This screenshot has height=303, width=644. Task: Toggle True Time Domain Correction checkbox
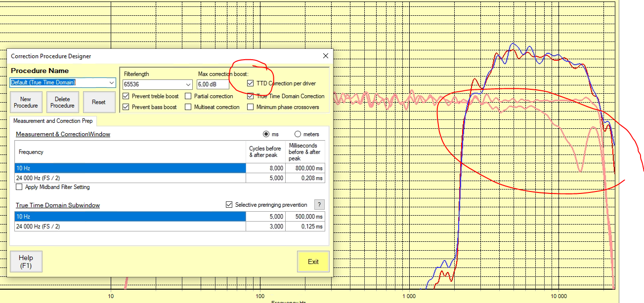click(251, 96)
